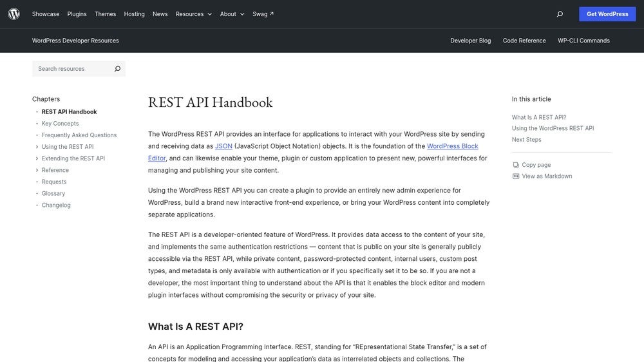644x362 pixels.
Task: Open the Themes menu item
Action: point(105,14)
